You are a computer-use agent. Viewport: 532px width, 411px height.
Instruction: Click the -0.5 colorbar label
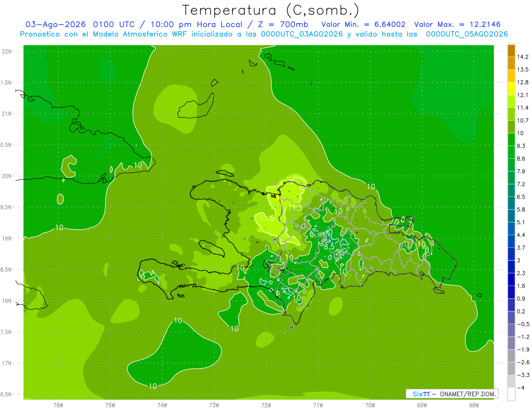coord(523,324)
